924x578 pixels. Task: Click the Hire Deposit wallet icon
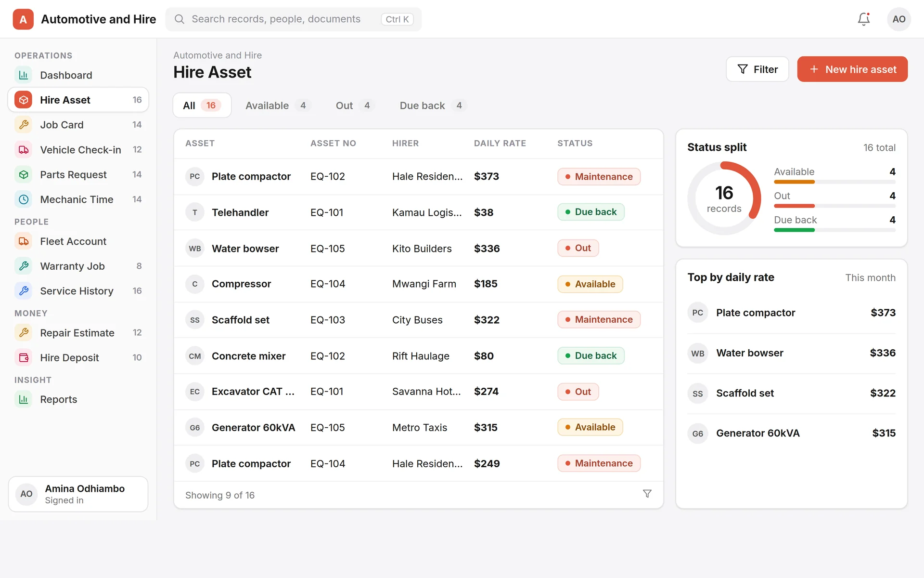click(24, 357)
